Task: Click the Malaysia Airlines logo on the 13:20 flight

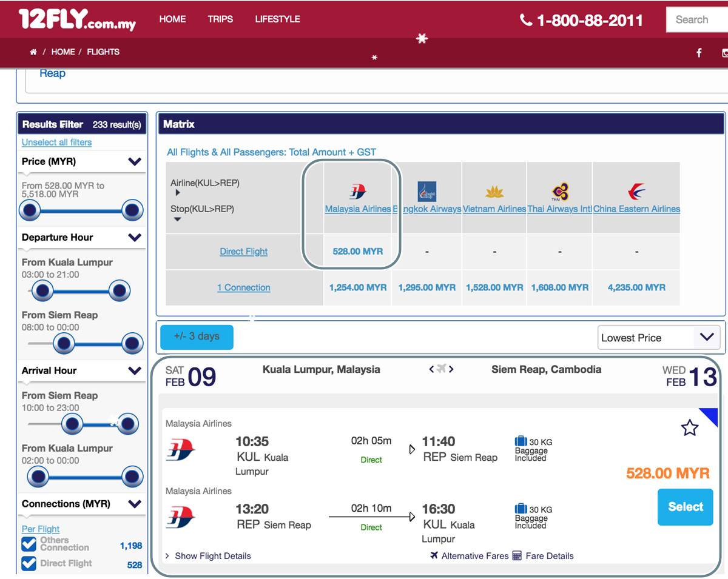Action: 181,517
